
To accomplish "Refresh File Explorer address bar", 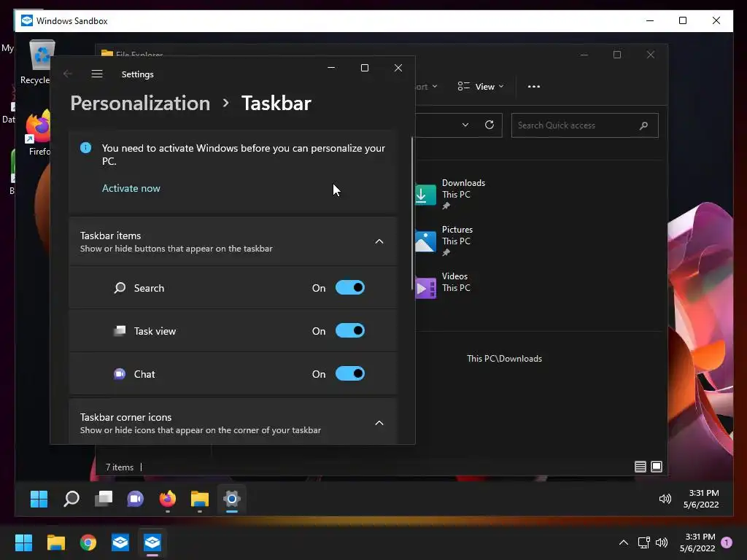I will (x=489, y=125).
